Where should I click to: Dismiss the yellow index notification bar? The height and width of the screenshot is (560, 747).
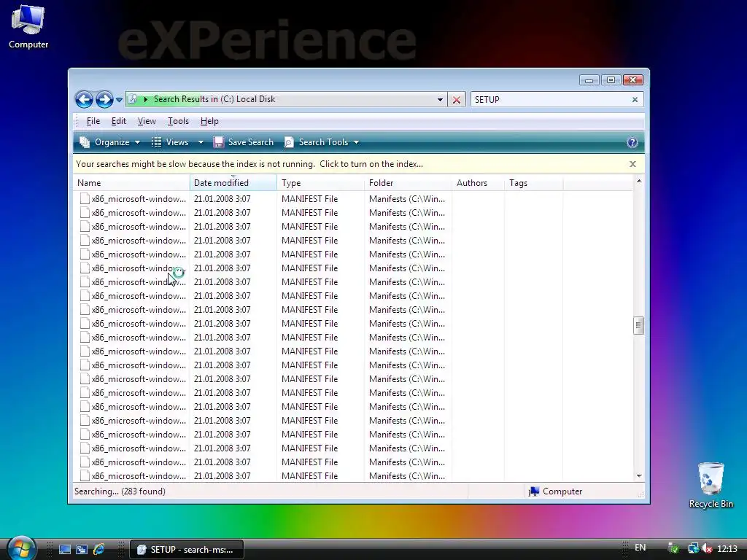(x=632, y=164)
